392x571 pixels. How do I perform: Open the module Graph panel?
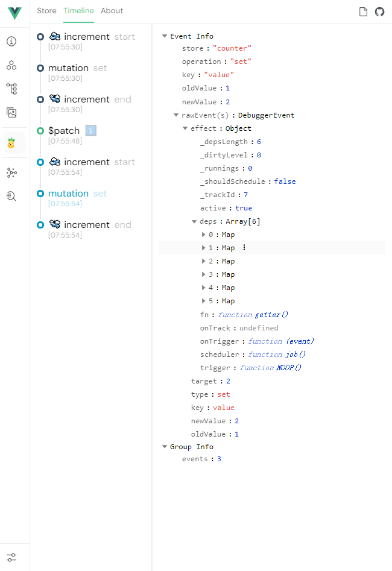pyautogui.click(x=11, y=172)
